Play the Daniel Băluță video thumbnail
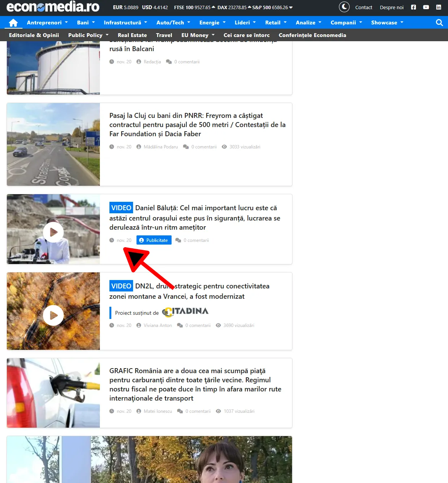 point(53,232)
